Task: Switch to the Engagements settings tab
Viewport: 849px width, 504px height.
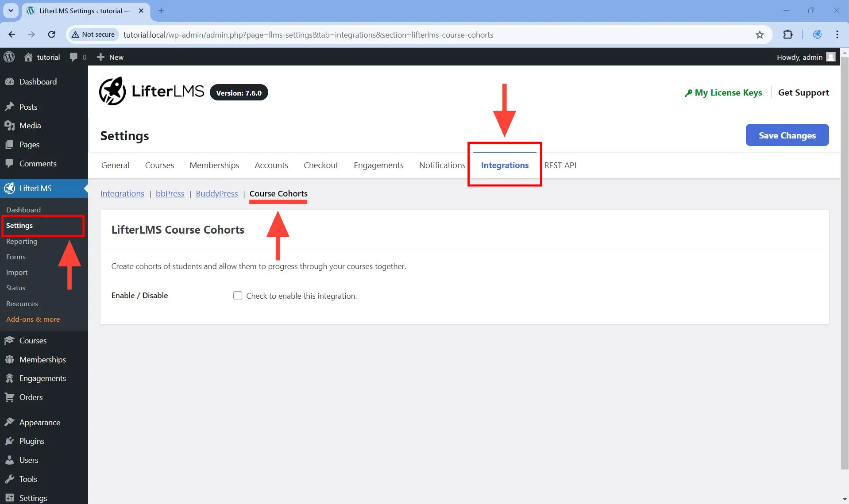Action: click(x=378, y=165)
